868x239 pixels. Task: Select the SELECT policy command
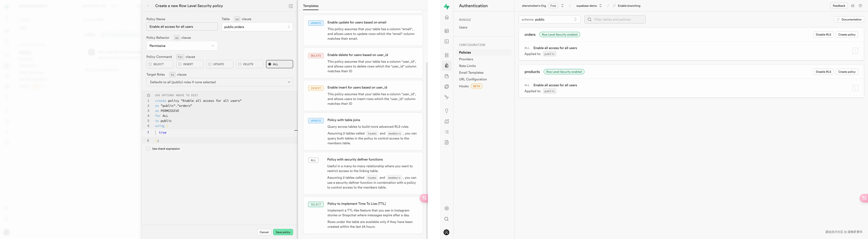click(160, 64)
